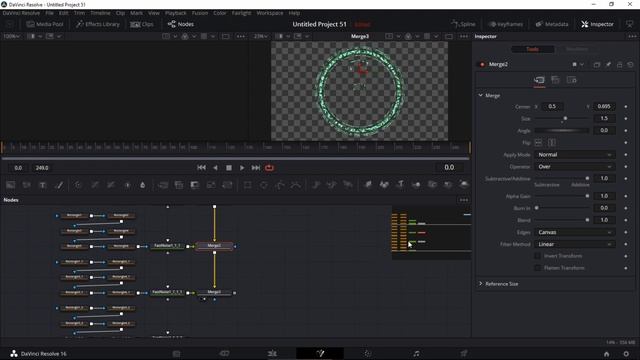Open the Filter Method dropdown
The width and height of the screenshot is (640, 360).
[574, 244]
